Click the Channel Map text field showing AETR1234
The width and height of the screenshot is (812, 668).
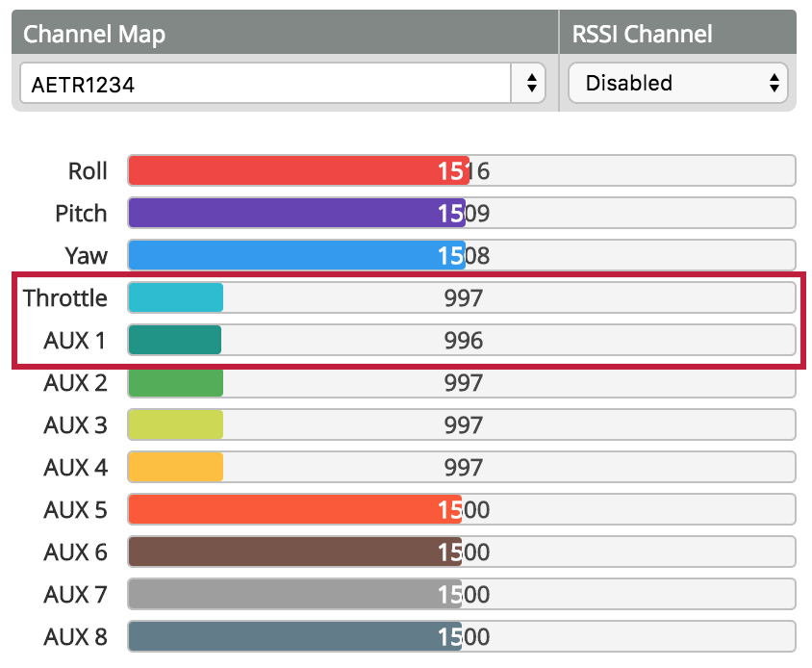pyautogui.click(x=265, y=84)
